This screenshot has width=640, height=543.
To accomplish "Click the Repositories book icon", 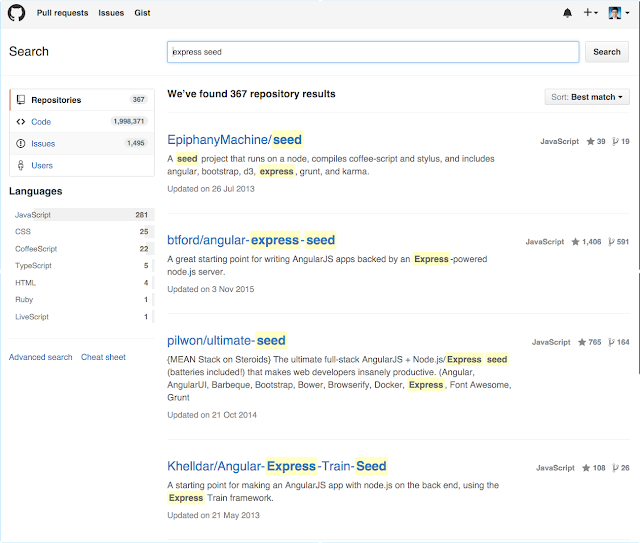I will 21,100.
